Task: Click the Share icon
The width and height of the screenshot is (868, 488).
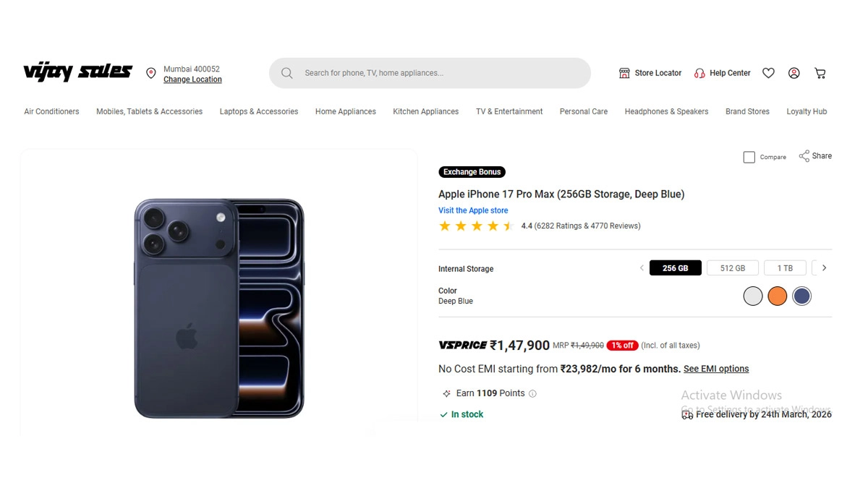Action: coord(804,156)
